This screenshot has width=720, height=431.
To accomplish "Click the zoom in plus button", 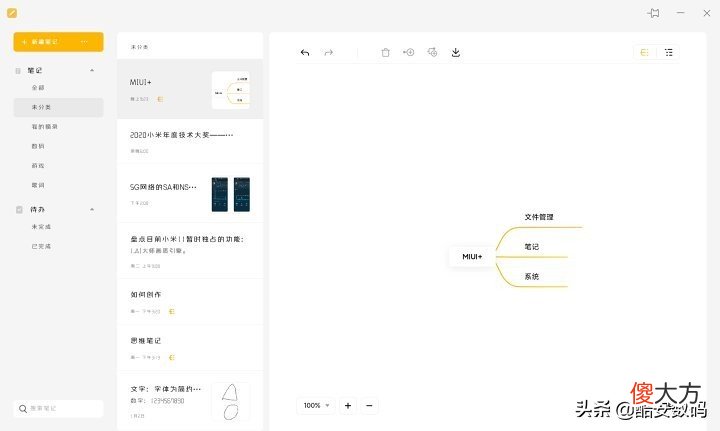I will 348,405.
